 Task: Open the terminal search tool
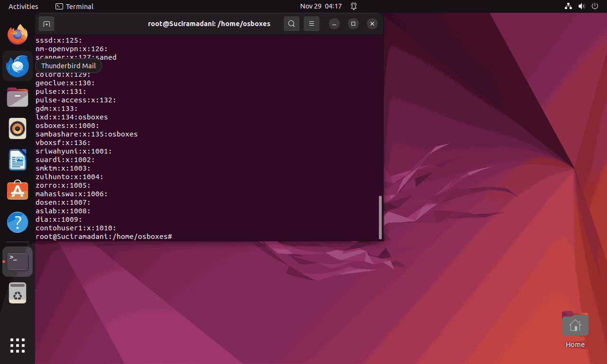[292, 24]
